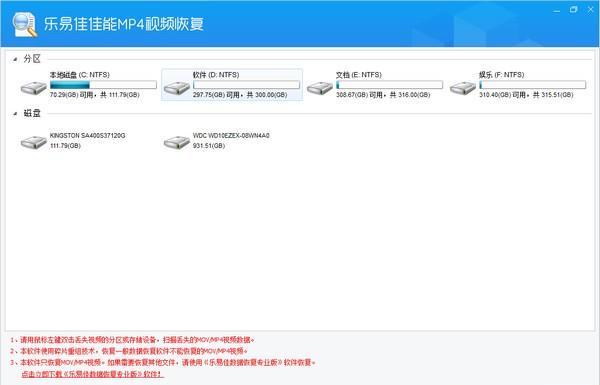Collapse the 磁盘 section arrow
This screenshot has width=600, height=385.
[x=15, y=114]
